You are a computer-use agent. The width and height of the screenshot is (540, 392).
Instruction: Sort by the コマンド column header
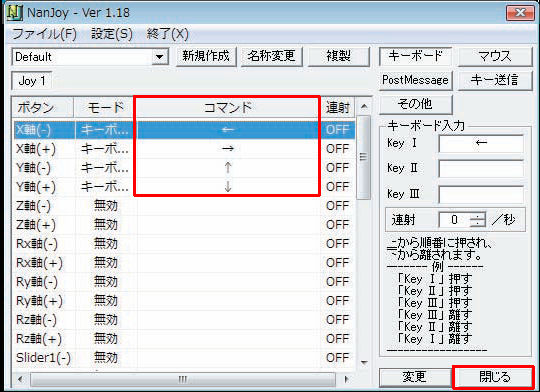228,108
